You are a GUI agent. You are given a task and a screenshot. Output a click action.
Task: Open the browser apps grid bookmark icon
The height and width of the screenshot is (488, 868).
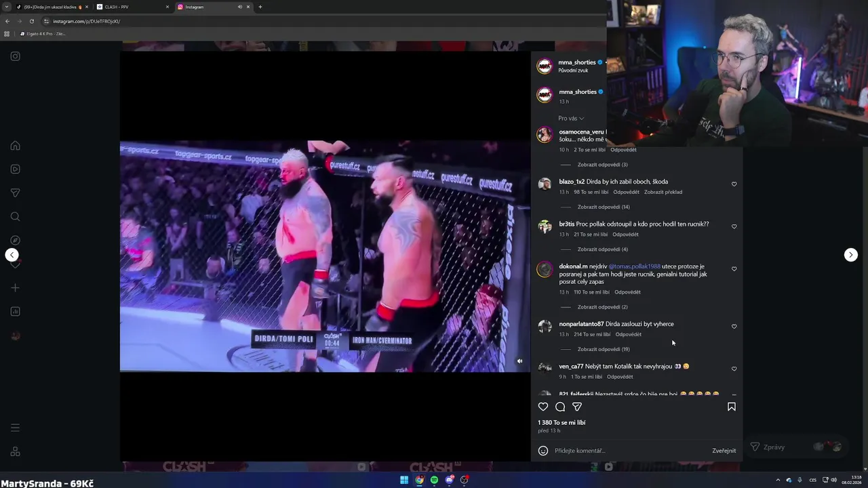pyautogui.click(x=7, y=34)
